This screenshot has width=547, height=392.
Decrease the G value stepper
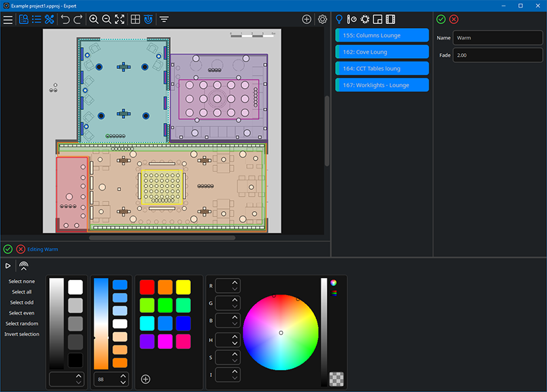(235, 306)
